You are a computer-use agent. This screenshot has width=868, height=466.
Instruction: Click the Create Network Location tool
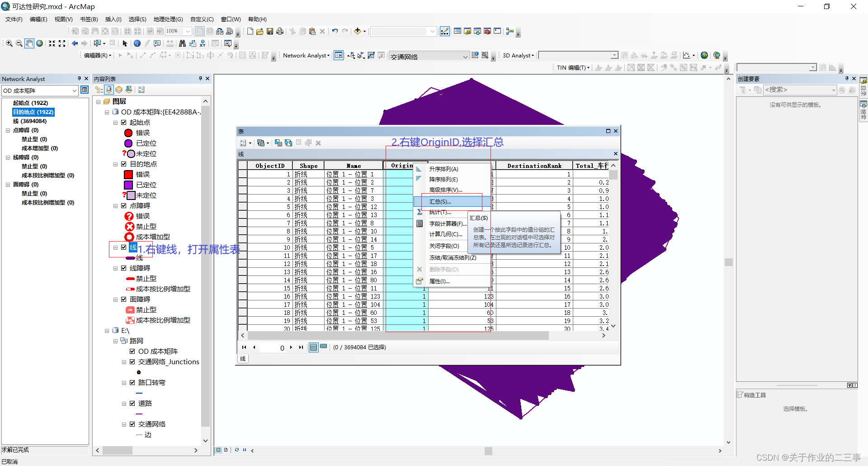pyautogui.click(x=351, y=56)
